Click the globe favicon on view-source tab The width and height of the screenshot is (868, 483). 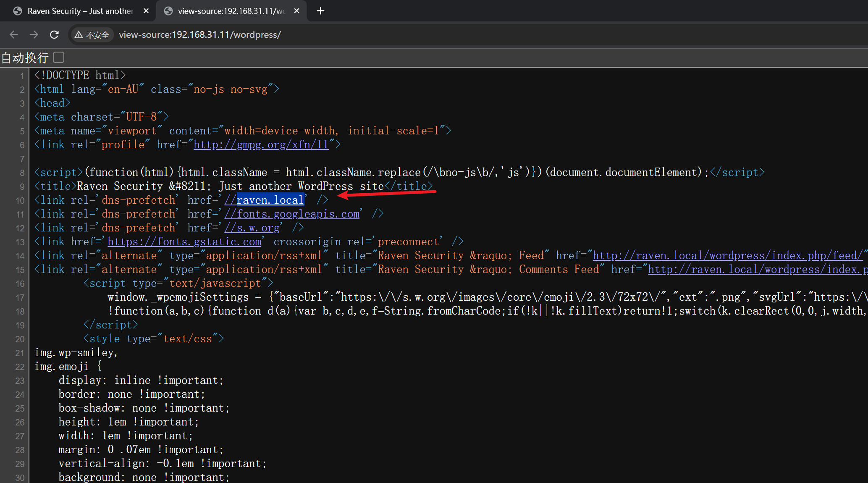[x=168, y=11]
